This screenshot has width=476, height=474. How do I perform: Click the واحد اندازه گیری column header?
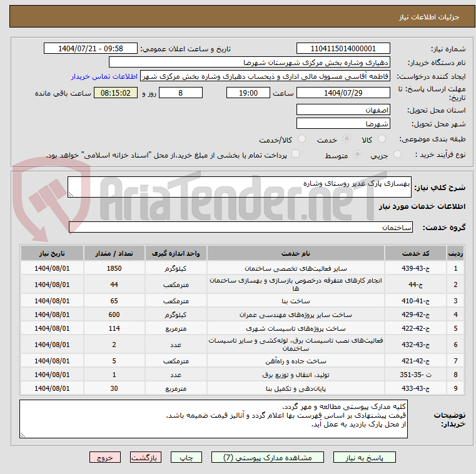point(176,253)
